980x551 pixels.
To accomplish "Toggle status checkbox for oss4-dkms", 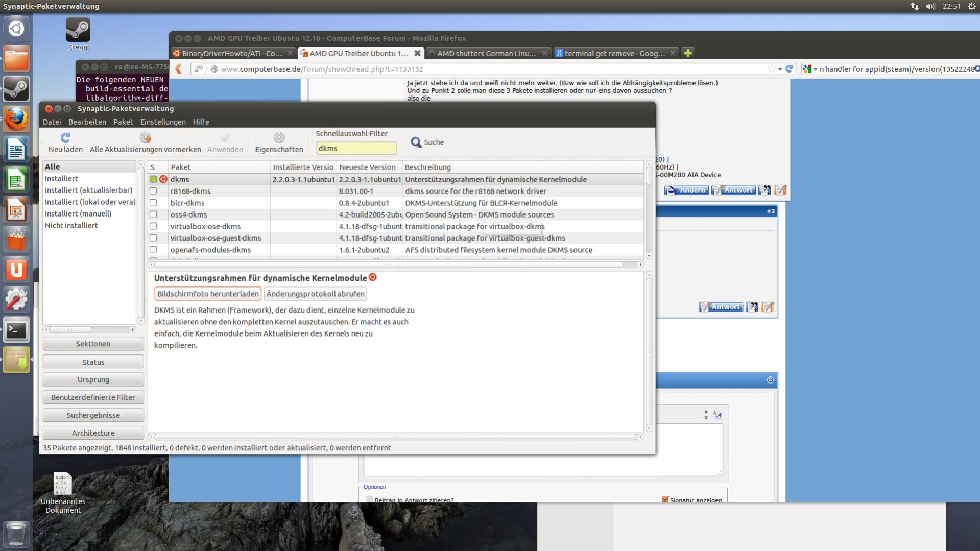I will [x=153, y=214].
